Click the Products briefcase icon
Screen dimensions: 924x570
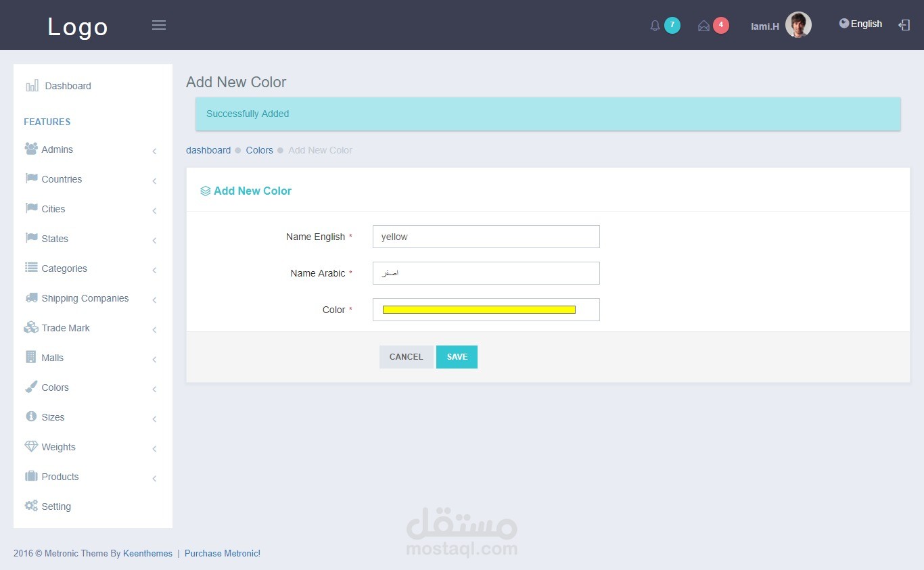pyautogui.click(x=31, y=476)
